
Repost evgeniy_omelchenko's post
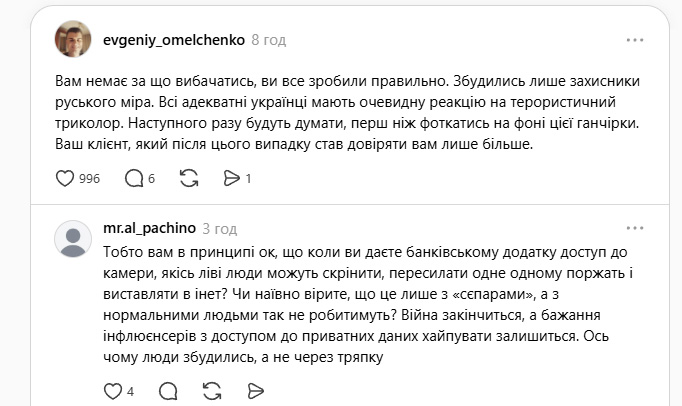188,179
